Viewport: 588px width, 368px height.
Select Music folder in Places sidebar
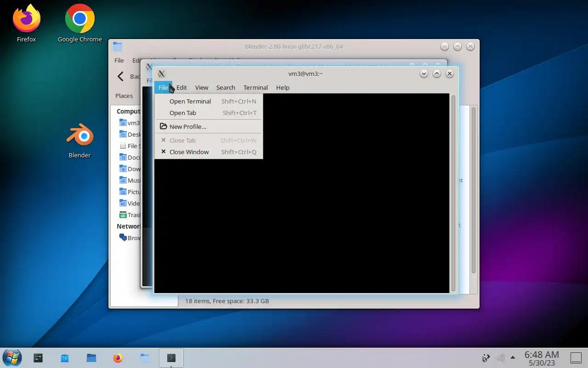(129, 180)
